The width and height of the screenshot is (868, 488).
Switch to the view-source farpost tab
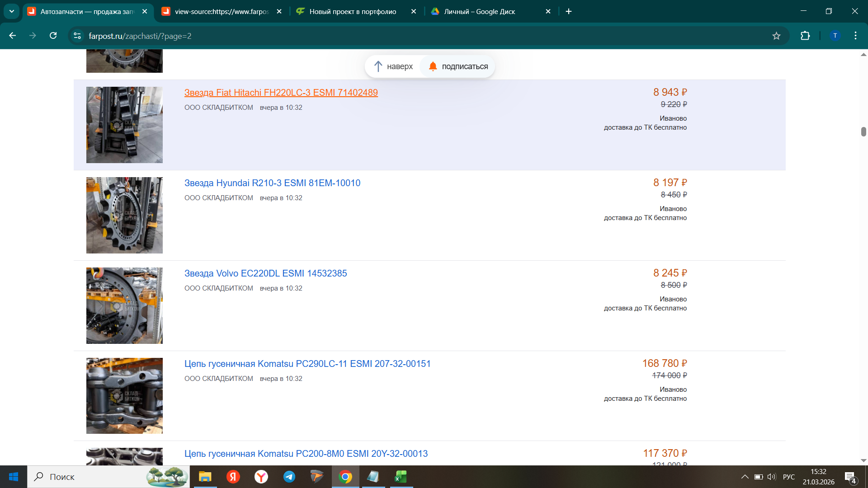222,11
